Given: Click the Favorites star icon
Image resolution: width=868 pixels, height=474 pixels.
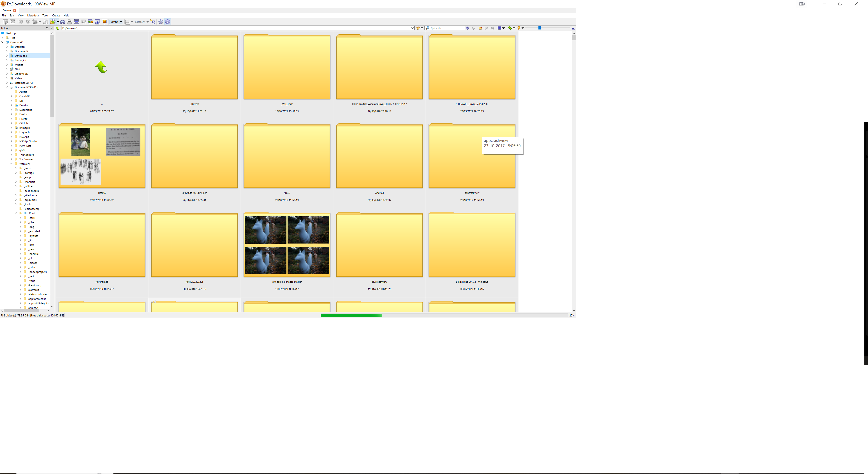Looking at the screenshot, I should (x=418, y=28).
